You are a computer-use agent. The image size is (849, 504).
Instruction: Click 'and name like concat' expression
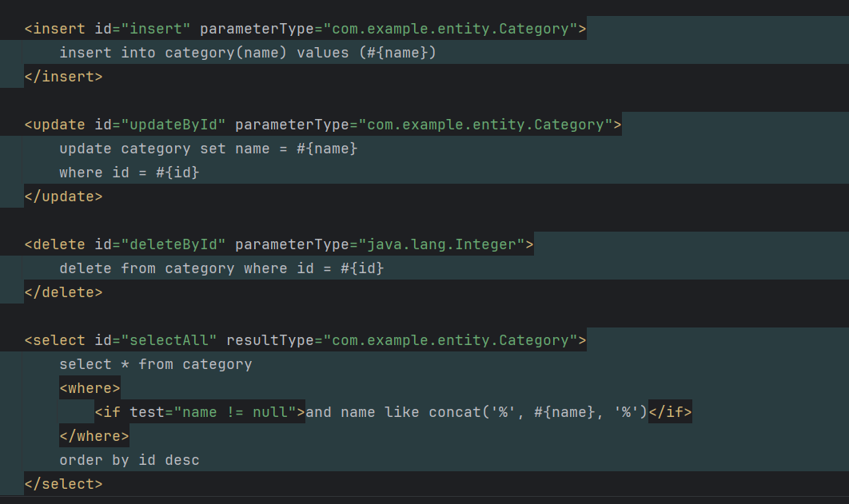click(x=476, y=412)
